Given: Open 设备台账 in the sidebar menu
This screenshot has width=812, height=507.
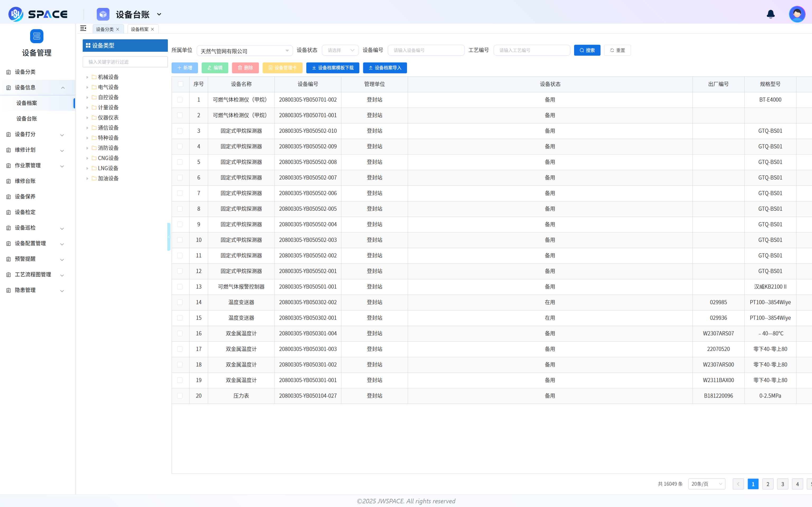Looking at the screenshot, I should tap(27, 119).
